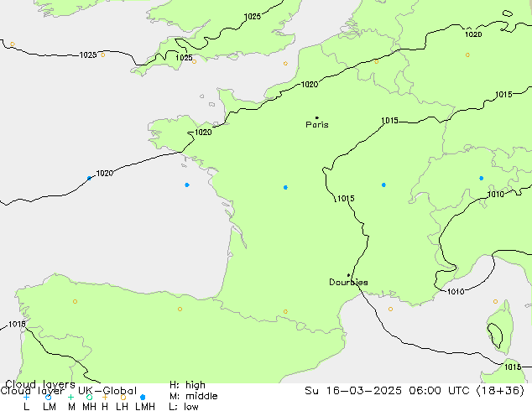Click the 1010 label over the Alps
The image size is (532, 411).
(x=496, y=195)
